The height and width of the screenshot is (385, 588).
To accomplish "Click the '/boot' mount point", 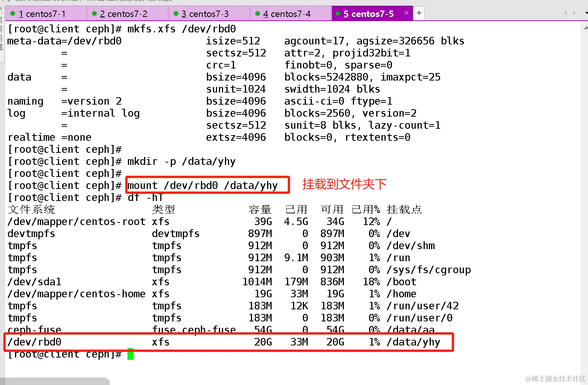I will [x=401, y=282].
